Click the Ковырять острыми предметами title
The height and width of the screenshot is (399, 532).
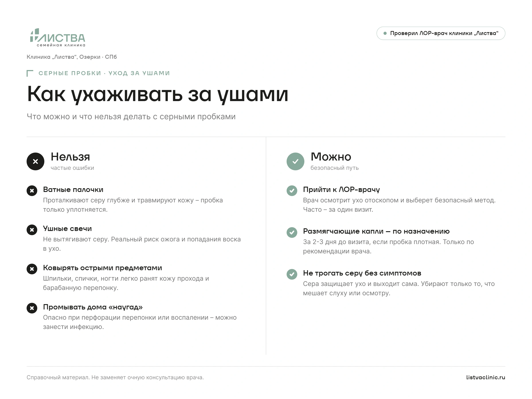pyautogui.click(x=102, y=268)
